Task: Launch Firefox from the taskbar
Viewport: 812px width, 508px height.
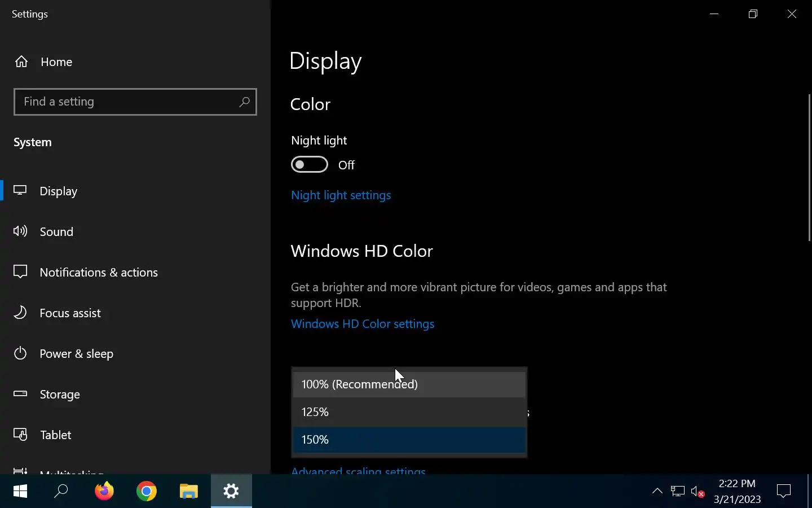Action: (104, 492)
